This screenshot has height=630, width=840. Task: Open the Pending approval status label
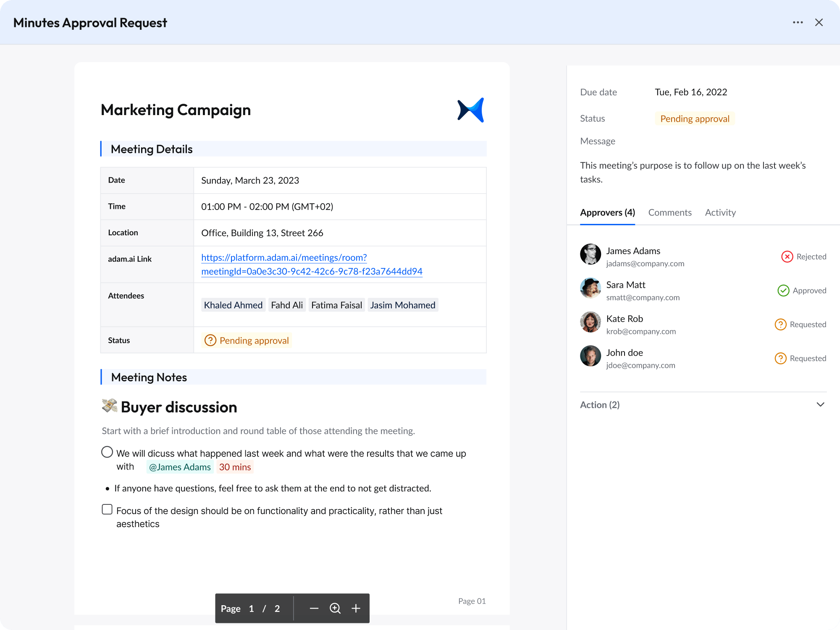[x=694, y=118]
